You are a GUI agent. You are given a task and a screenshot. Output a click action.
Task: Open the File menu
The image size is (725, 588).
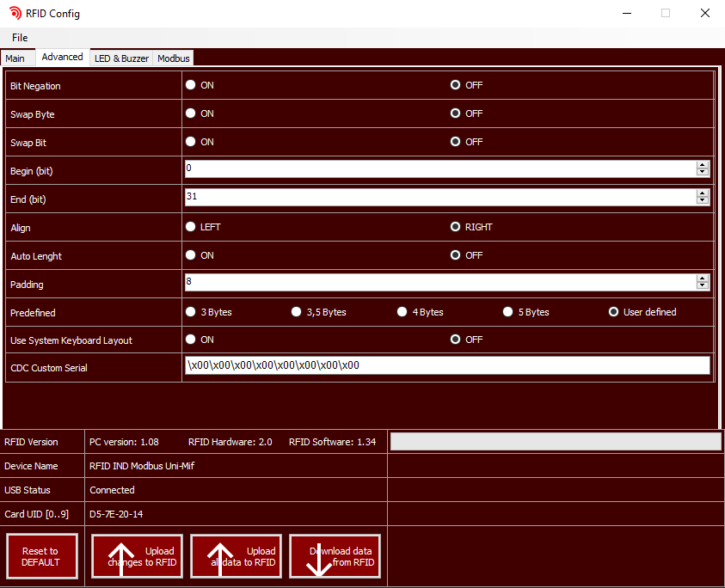20,38
